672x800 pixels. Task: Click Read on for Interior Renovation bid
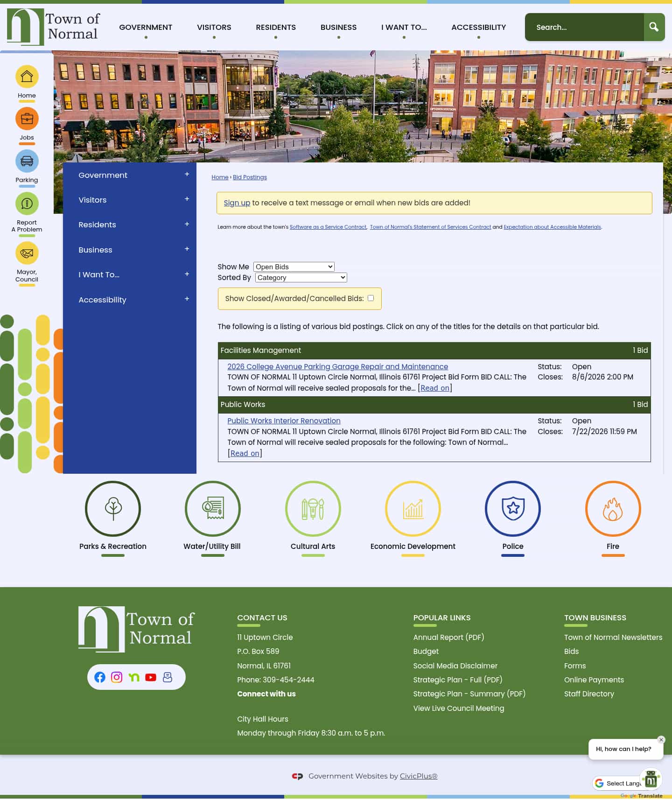[245, 454]
